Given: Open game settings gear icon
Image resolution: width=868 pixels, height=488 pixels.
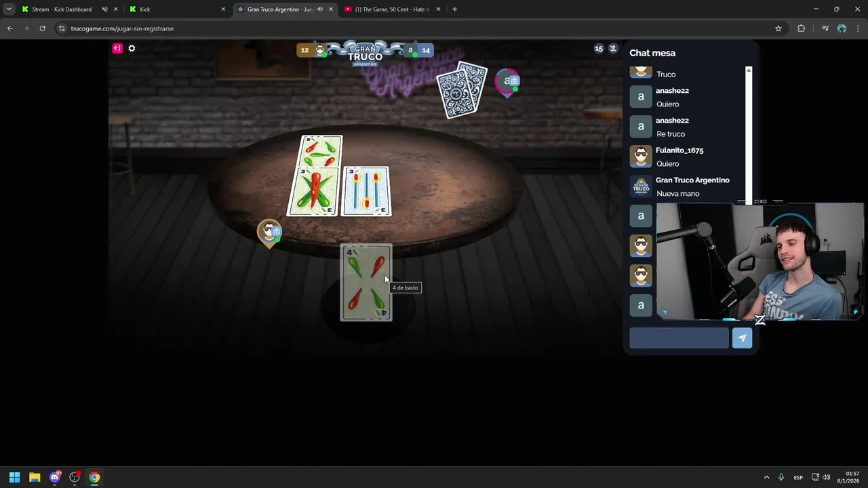Looking at the screenshot, I should [132, 48].
